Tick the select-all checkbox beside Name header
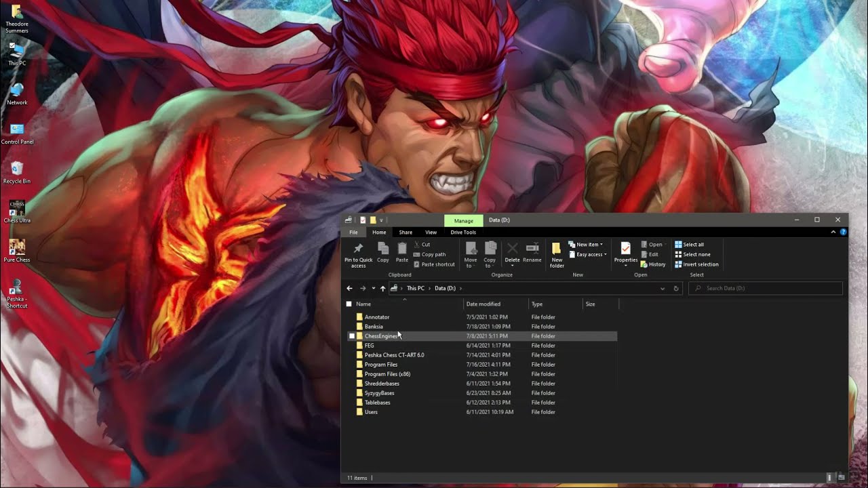The height and width of the screenshot is (488, 868). (x=349, y=304)
